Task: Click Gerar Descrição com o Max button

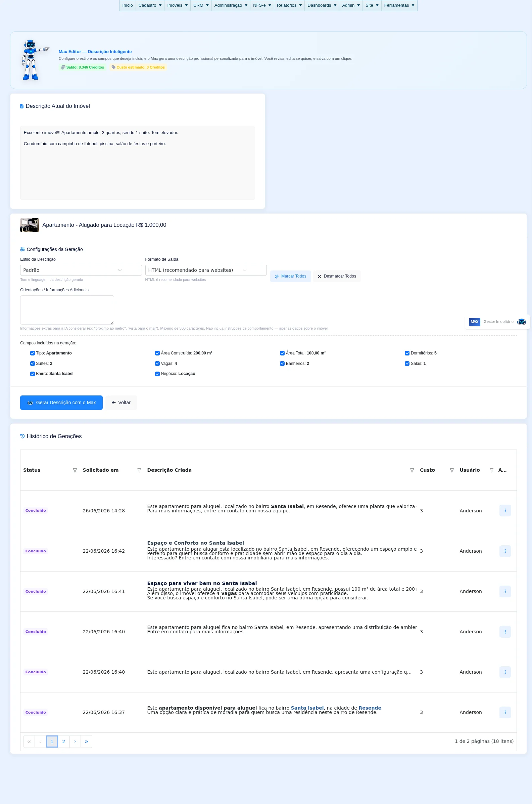Action: (61, 403)
